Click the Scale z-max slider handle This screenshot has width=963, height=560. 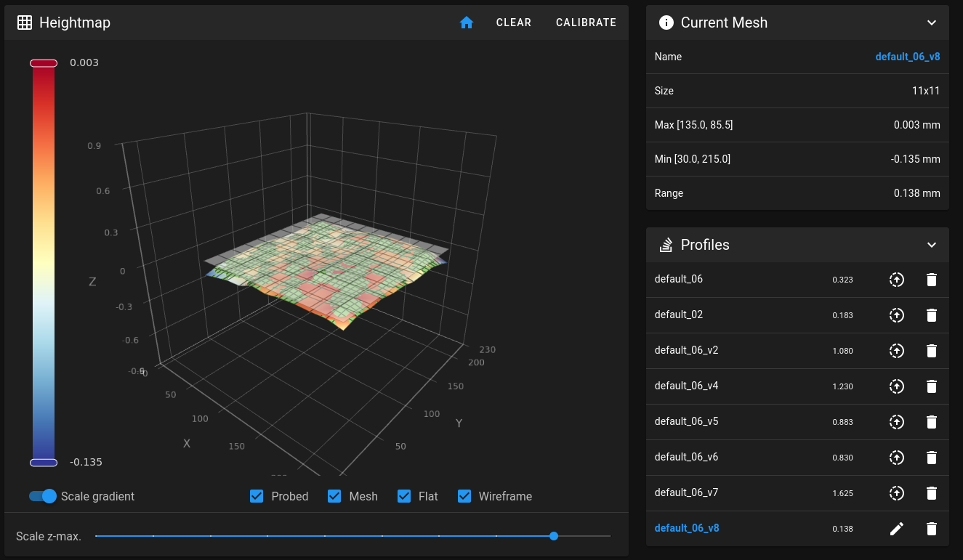[554, 536]
